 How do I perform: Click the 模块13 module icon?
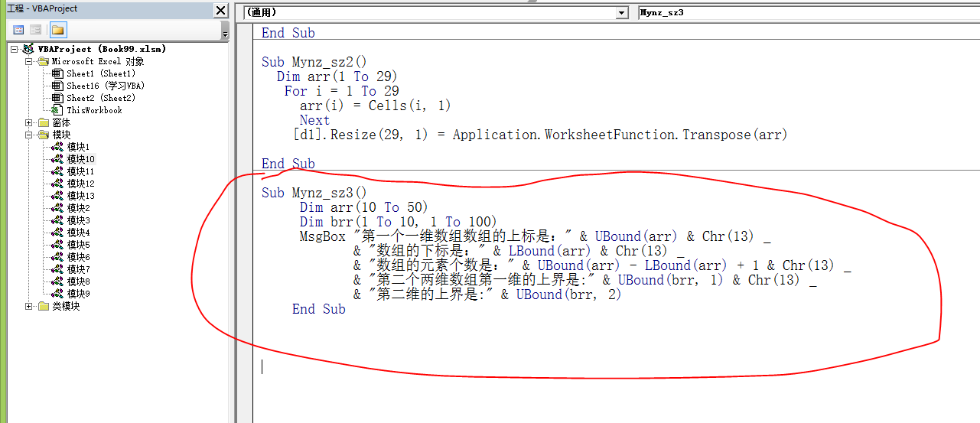click(x=58, y=196)
